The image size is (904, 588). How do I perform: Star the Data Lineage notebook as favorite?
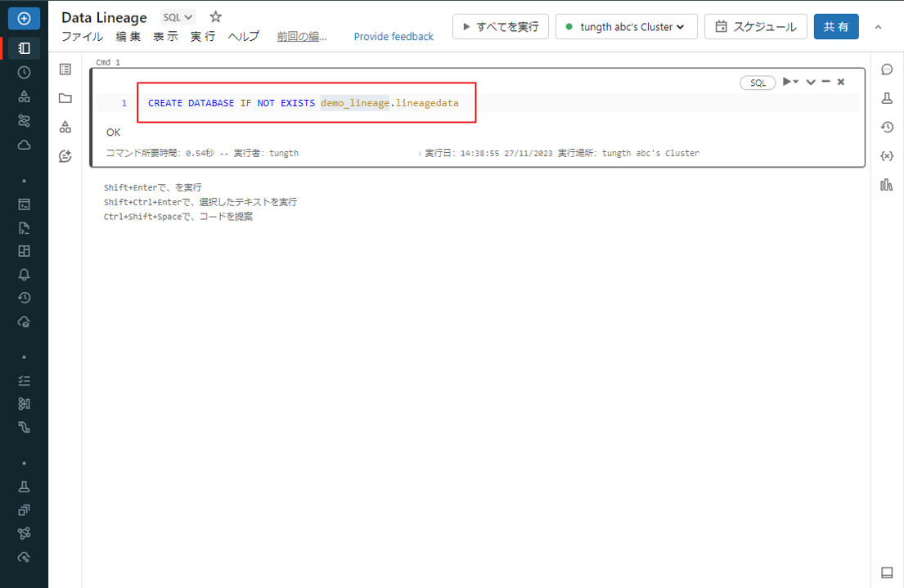216,16
